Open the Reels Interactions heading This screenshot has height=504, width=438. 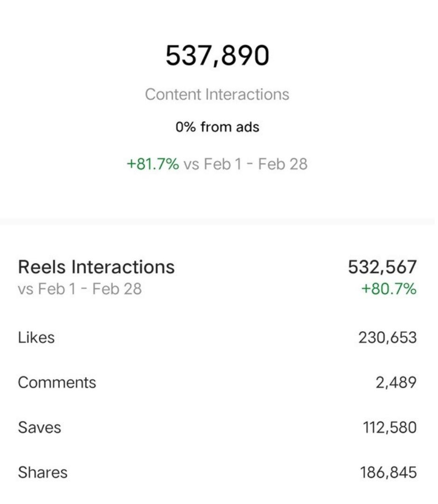point(96,267)
